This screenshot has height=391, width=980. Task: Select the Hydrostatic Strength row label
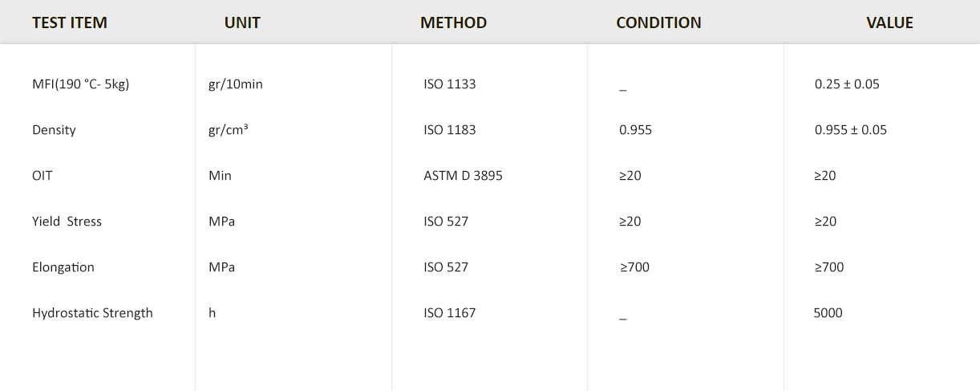(x=92, y=312)
